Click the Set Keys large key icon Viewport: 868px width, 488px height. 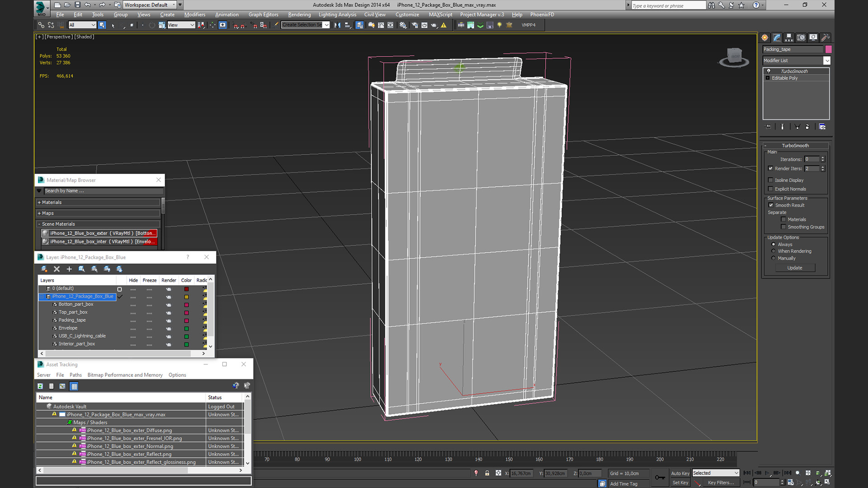coord(660,478)
